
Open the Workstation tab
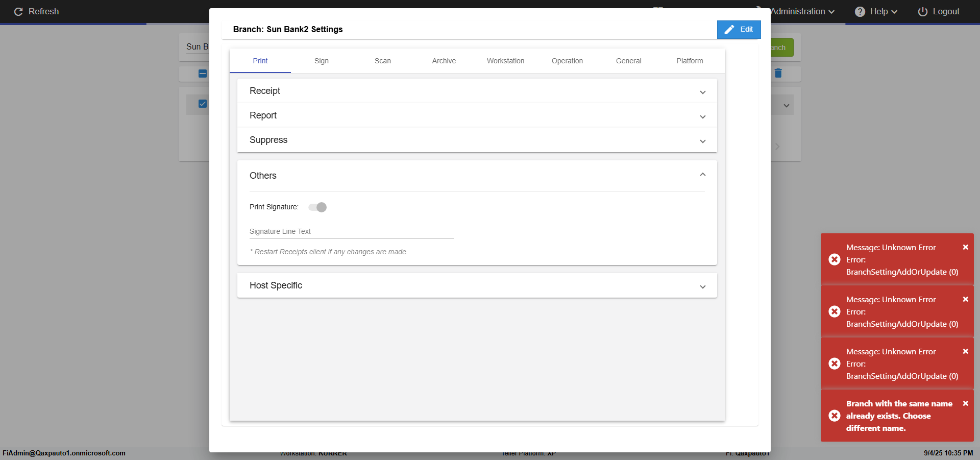[x=505, y=61]
